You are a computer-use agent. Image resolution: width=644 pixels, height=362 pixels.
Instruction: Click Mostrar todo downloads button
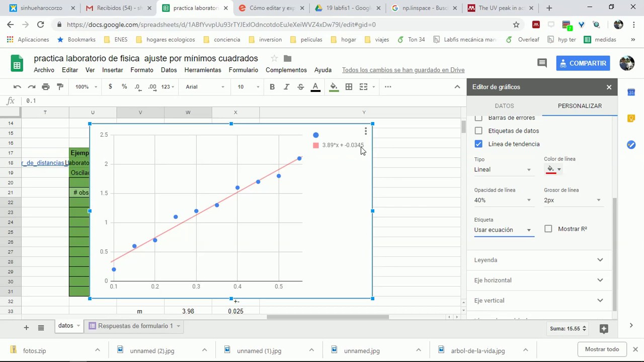(602, 349)
